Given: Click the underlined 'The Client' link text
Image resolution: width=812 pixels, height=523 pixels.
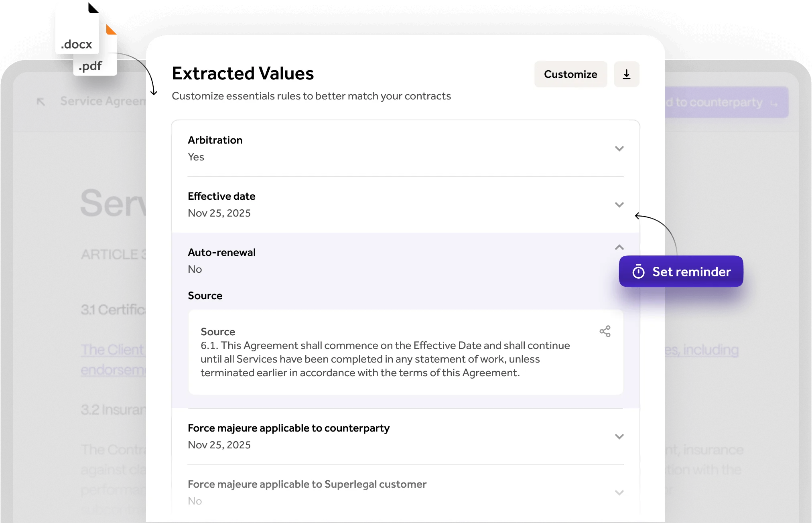Looking at the screenshot, I should (x=112, y=350).
